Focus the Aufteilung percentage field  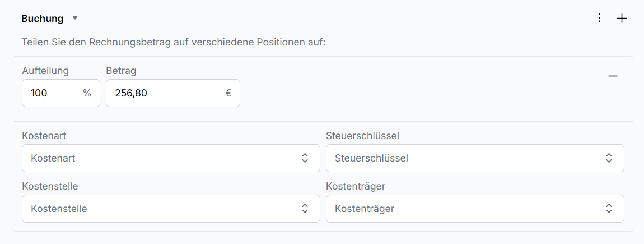[61, 93]
